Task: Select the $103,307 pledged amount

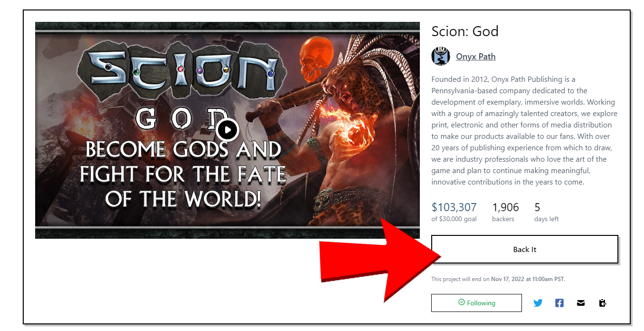Action: 454,207
